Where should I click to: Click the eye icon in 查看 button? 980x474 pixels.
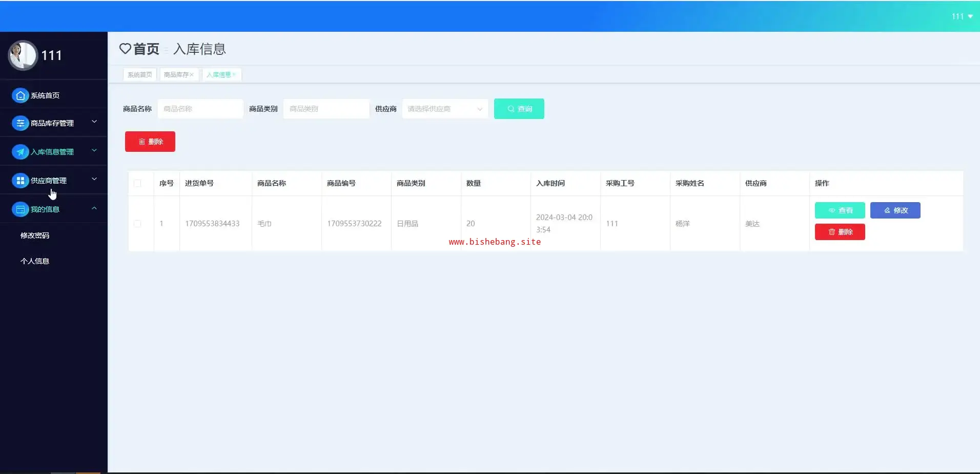pyautogui.click(x=832, y=210)
